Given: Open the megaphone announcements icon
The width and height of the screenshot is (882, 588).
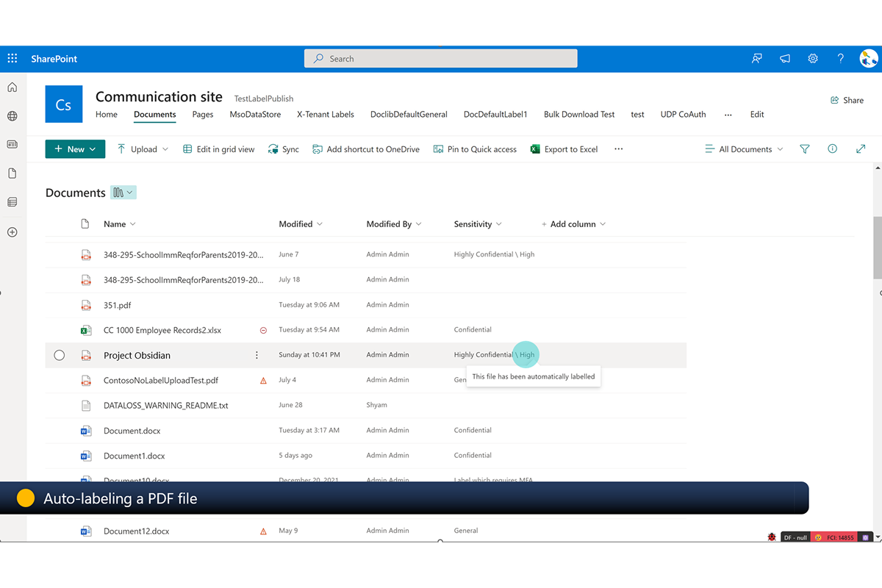Looking at the screenshot, I should click(x=785, y=59).
